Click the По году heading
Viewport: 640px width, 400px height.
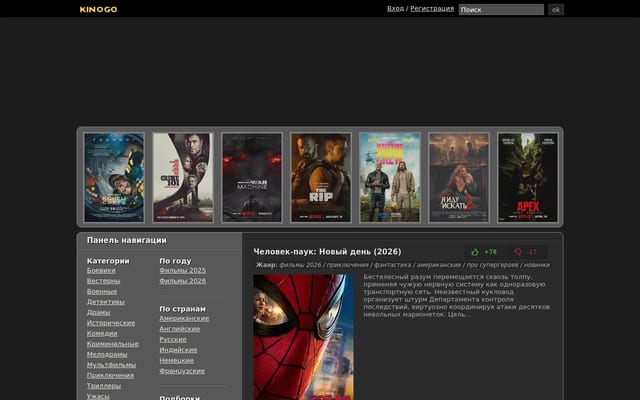(175, 261)
